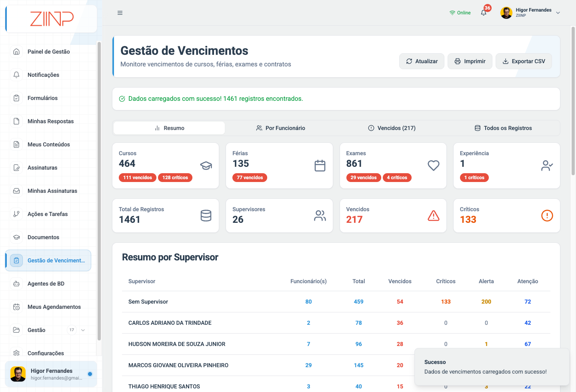Image resolution: width=576 pixels, height=392 pixels.
Task: Switch to the Resumo tab
Action: tap(169, 128)
